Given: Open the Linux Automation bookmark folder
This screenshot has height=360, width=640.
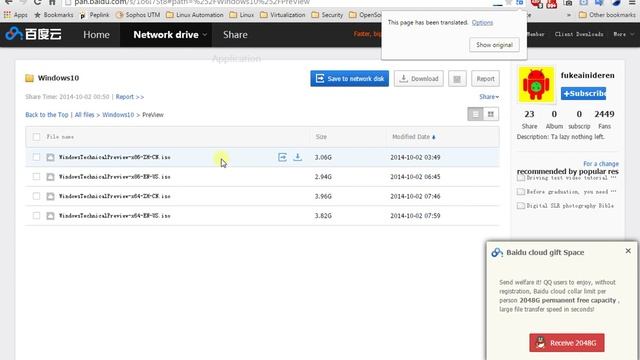Looking at the screenshot, I should point(195,15).
